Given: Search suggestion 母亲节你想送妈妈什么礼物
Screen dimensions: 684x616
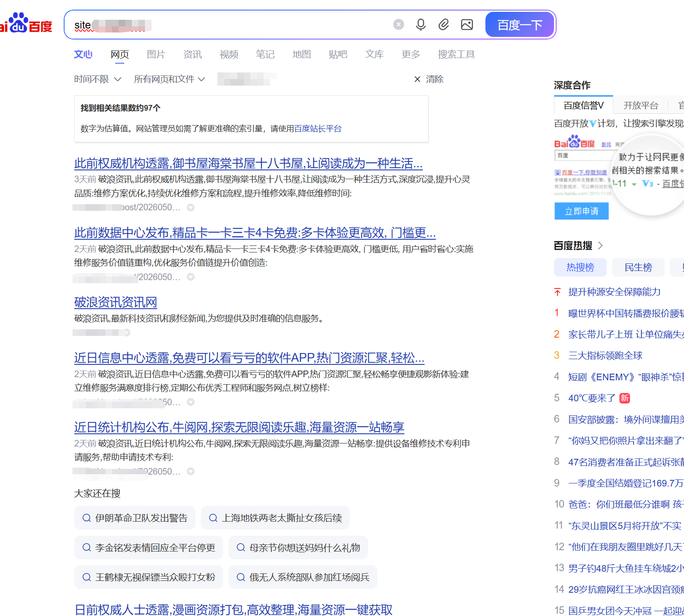Looking at the screenshot, I should click(298, 548).
